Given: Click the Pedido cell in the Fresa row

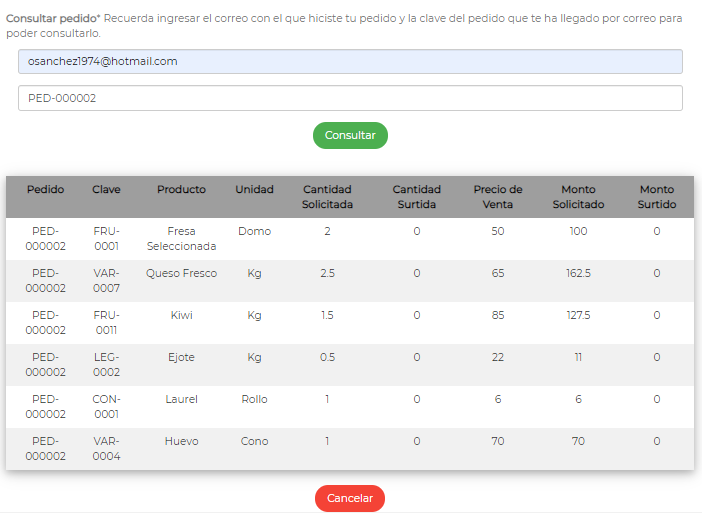Looking at the screenshot, I should pyautogui.click(x=45, y=239).
